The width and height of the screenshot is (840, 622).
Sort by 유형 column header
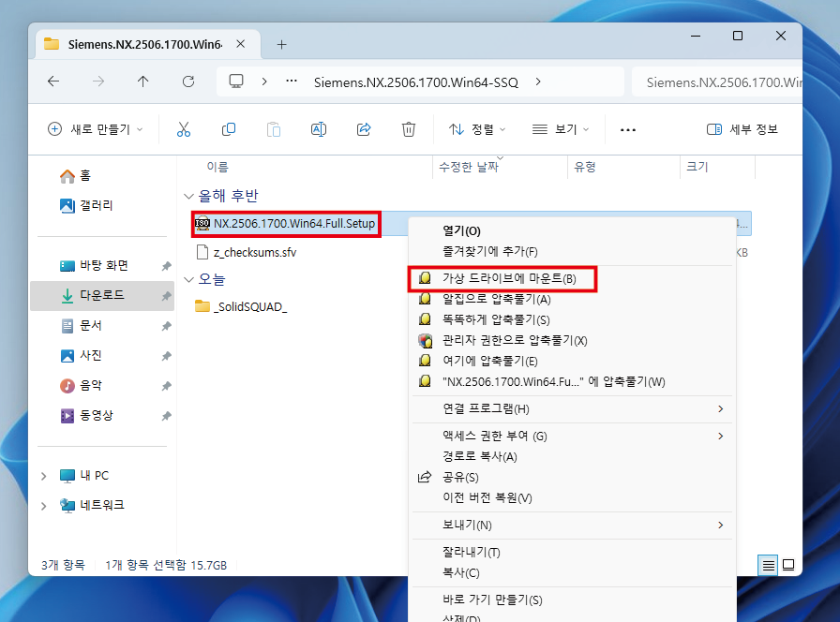585,167
